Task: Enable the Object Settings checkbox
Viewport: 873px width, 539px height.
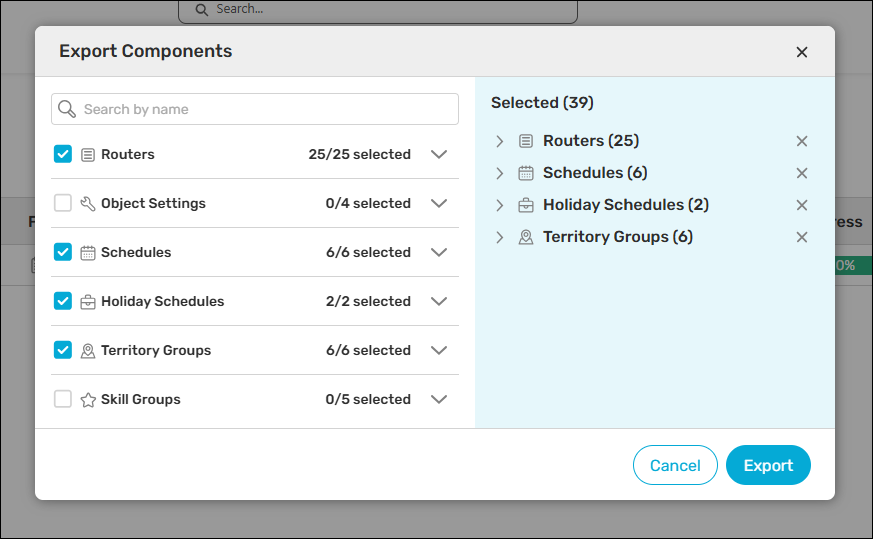Action: [63, 203]
